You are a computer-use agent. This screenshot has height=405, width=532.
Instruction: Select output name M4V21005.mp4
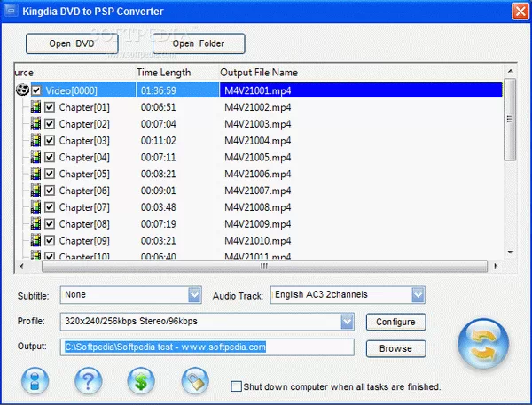tap(257, 157)
